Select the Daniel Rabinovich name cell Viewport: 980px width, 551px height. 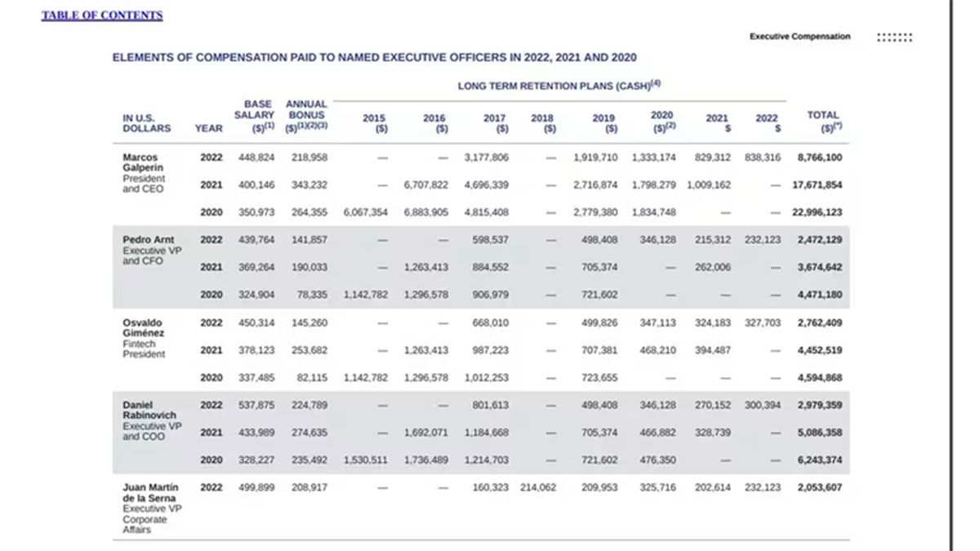point(148,410)
